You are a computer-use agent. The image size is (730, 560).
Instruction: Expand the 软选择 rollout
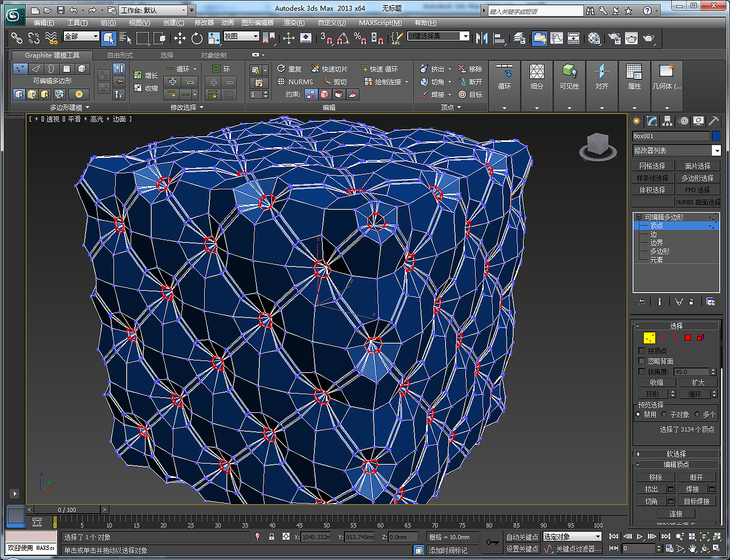(676, 454)
